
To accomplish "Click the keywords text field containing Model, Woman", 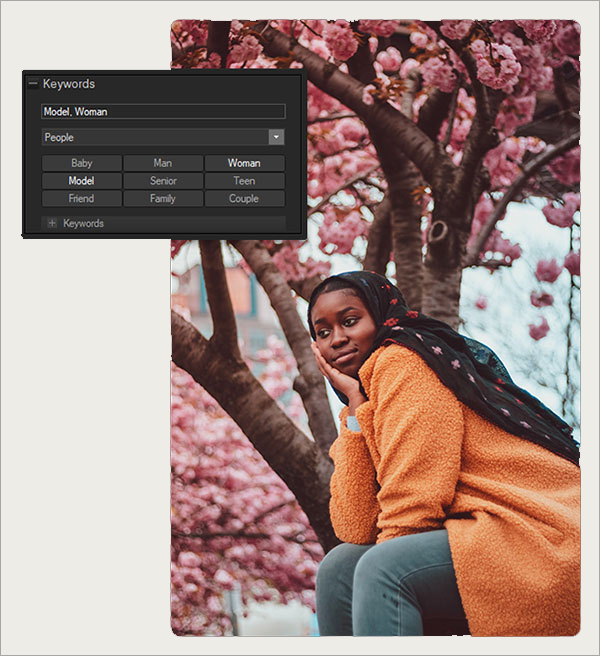I will (x=163, y=112).
